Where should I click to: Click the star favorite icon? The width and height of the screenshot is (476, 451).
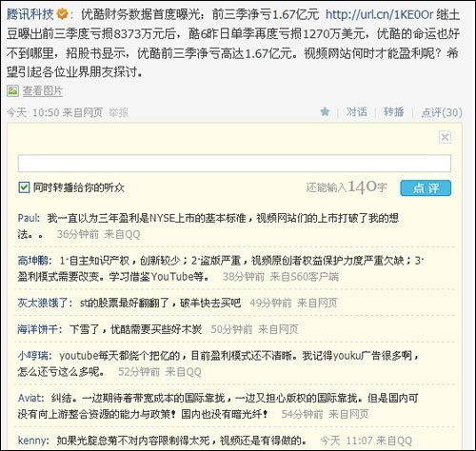point(325,112)
